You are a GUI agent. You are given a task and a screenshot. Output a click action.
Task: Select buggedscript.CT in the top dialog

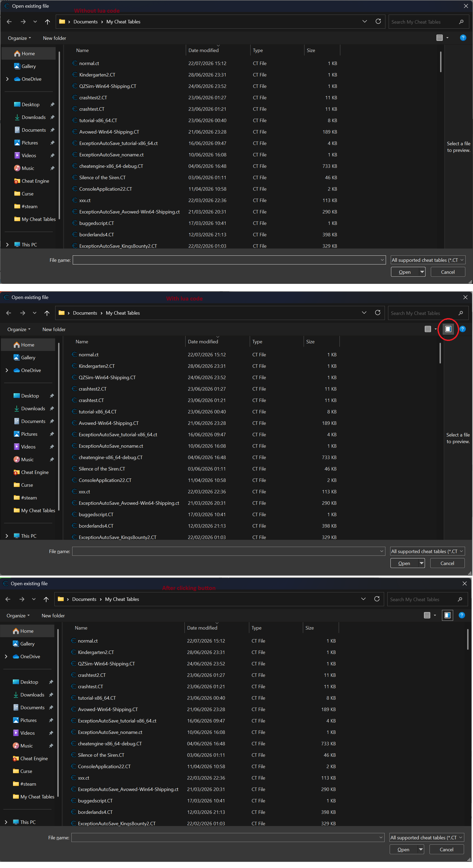(x=96, y=223)
